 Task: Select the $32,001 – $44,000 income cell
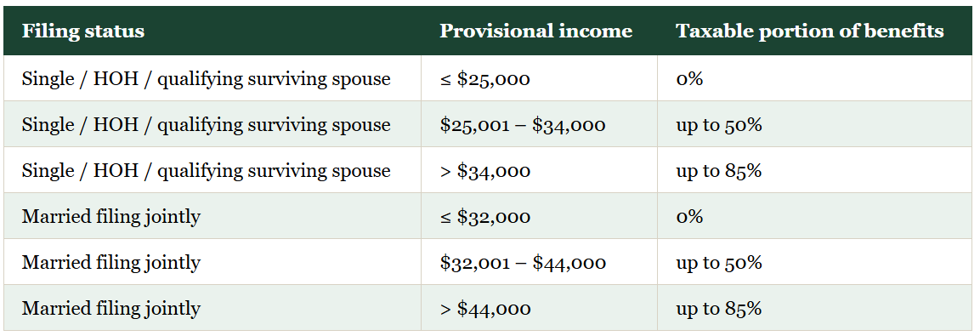(x=540, y=261)
